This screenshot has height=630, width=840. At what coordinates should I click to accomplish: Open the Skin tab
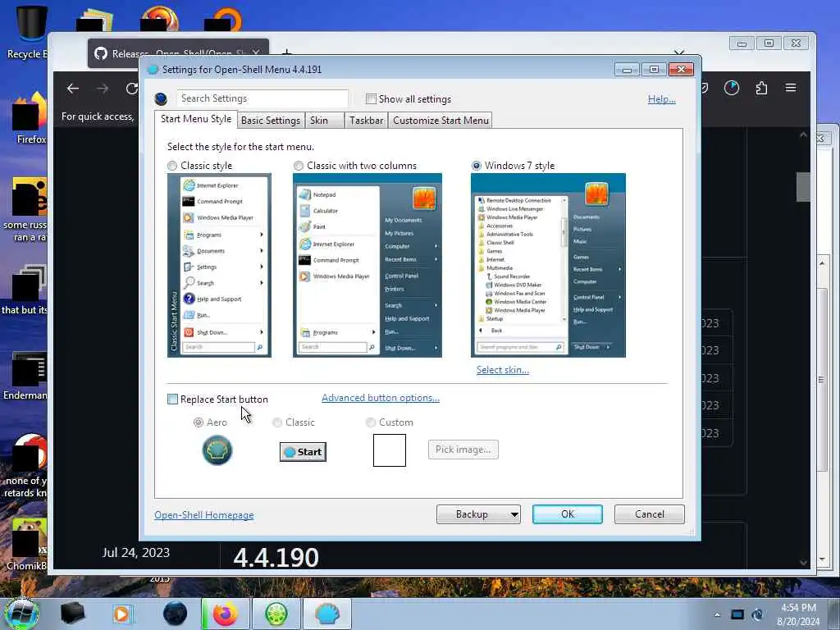pos(324,121)
